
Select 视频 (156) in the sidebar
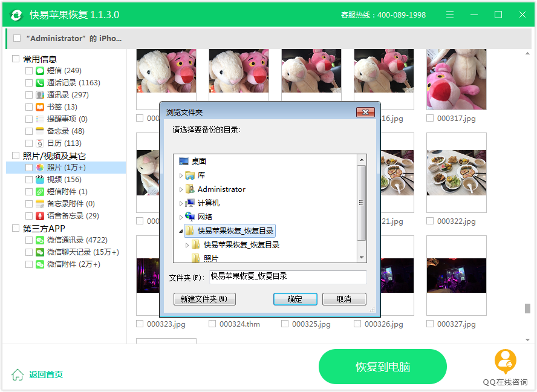(64, 180)
